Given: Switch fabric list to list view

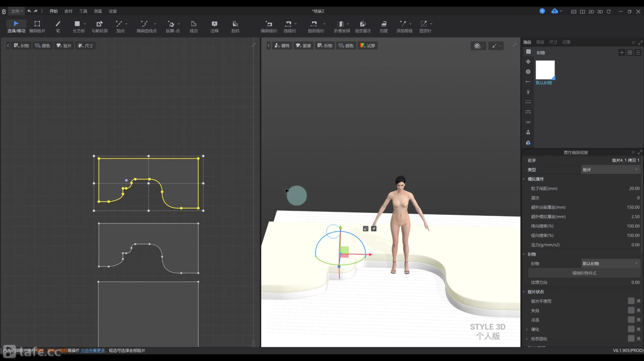Looking at the screenshot, I should point(638,53).
